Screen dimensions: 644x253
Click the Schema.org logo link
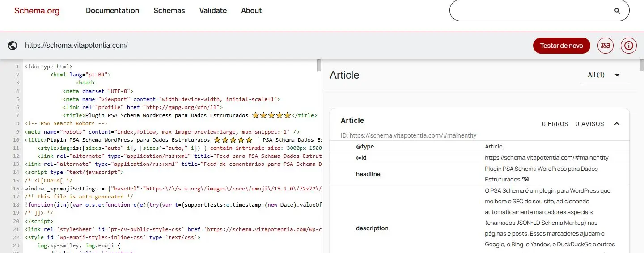37,11
